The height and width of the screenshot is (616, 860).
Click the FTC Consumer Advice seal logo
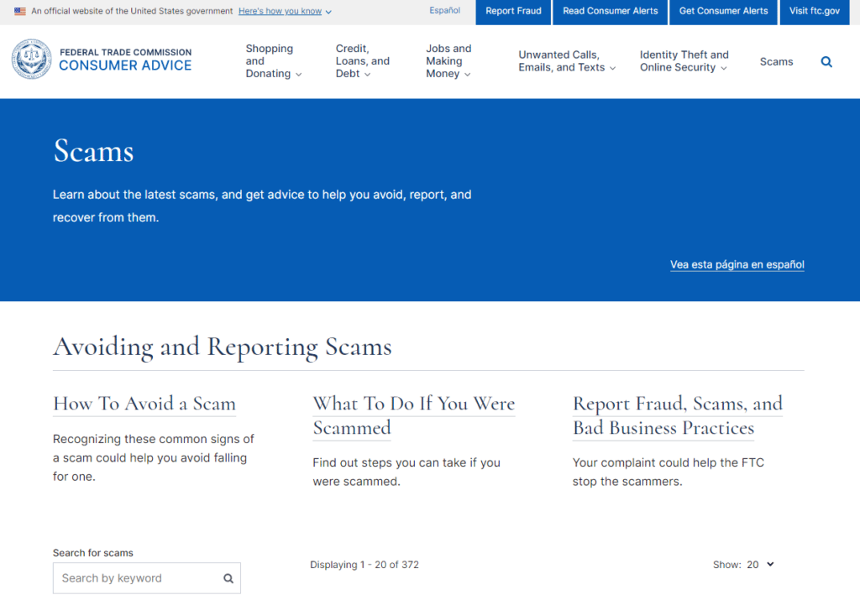tap(31, 59)
